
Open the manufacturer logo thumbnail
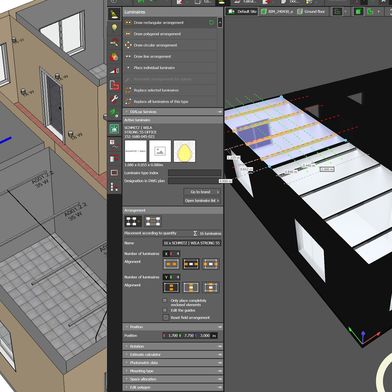(x=136, y=151)
